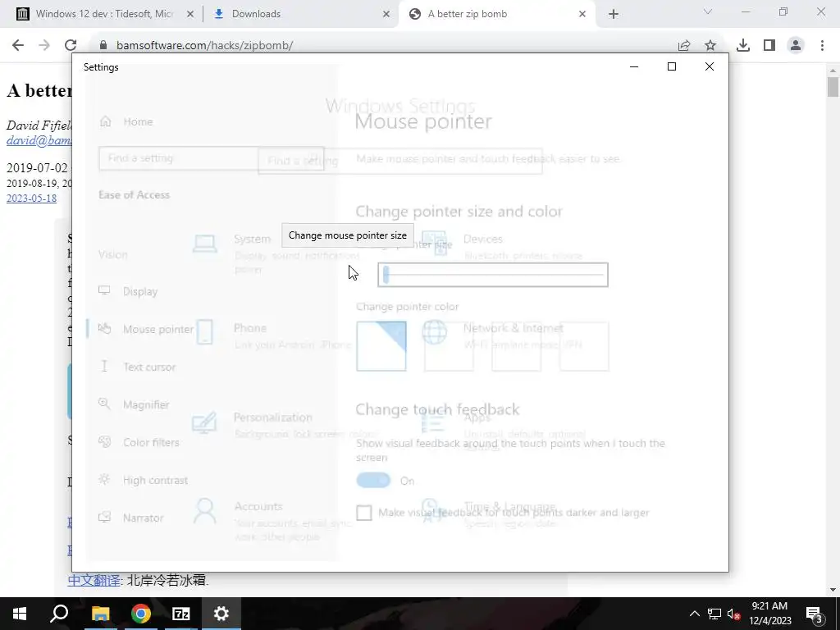Maximize the Settings window
The width and height of the screenshot is (840, 630).
point(672,66)
